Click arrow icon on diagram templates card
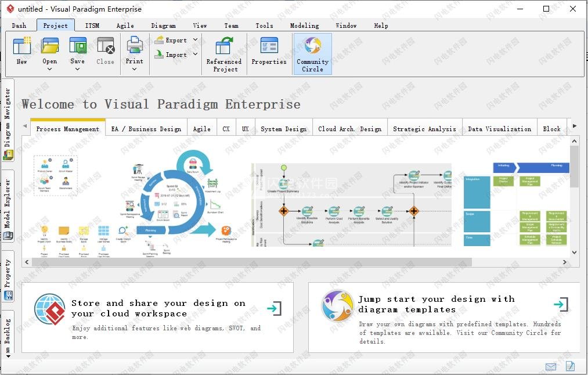Viewport: 588px width, 375px height. point(561,304)
